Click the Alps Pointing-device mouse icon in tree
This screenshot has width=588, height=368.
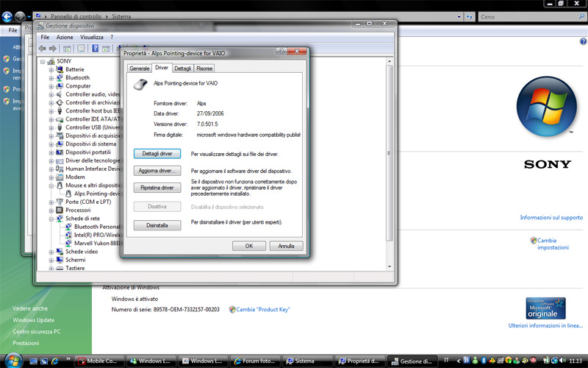click(68, 194)
